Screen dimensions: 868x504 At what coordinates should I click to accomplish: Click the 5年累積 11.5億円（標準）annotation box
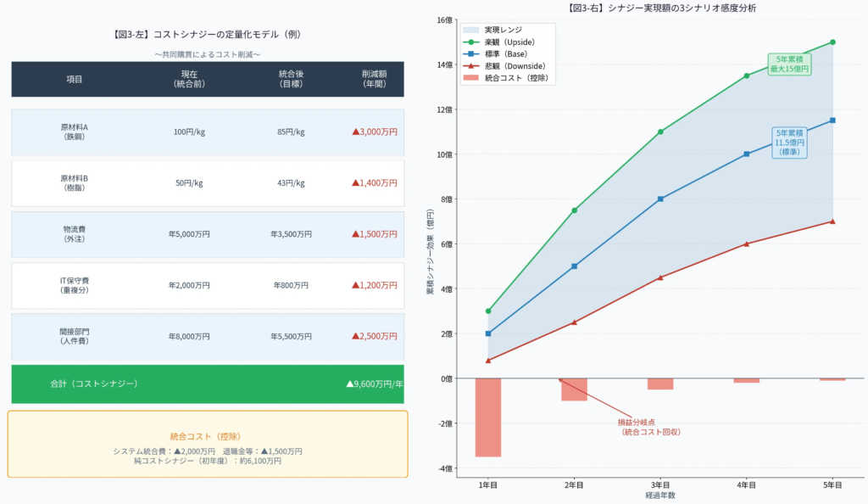(788, 143)
